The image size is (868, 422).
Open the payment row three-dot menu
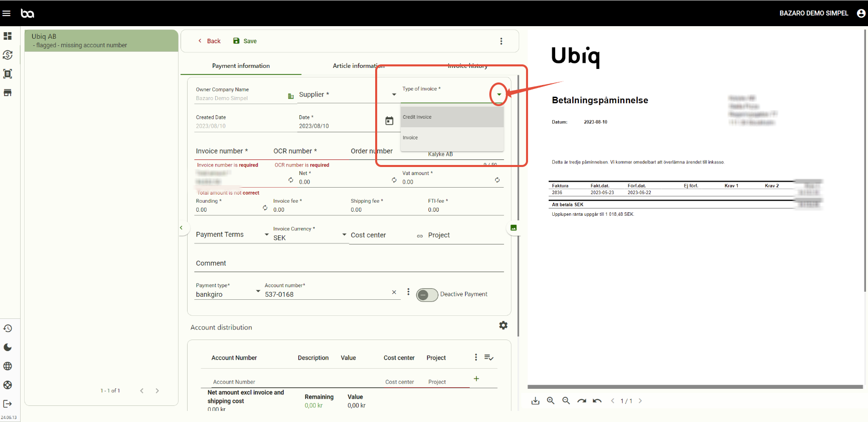click(408, 292)
